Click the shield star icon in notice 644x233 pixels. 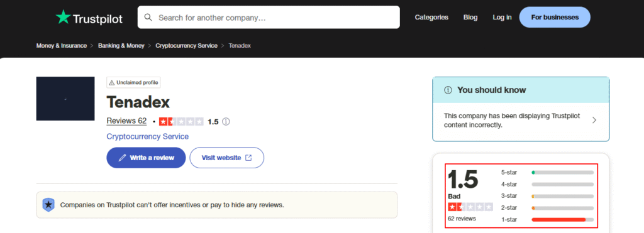click(x=48, y=204)
